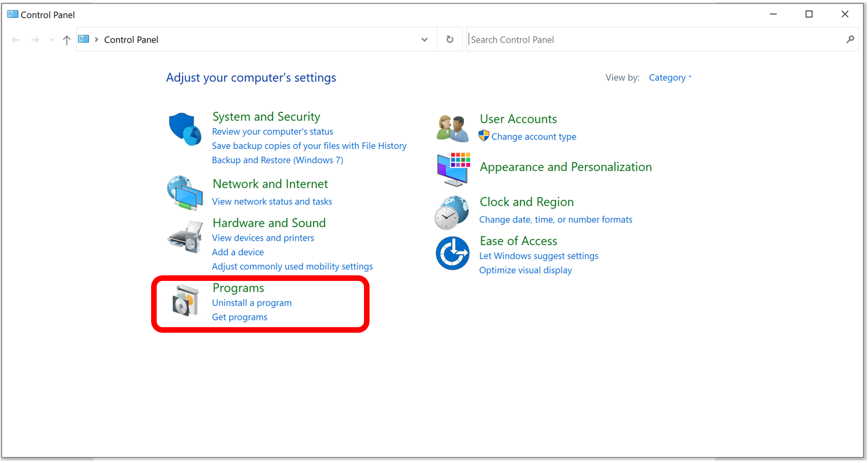Screen dimensions: 868x463
Task: Click the refresh icon beside the address bar
Action: tap(450, 39)
